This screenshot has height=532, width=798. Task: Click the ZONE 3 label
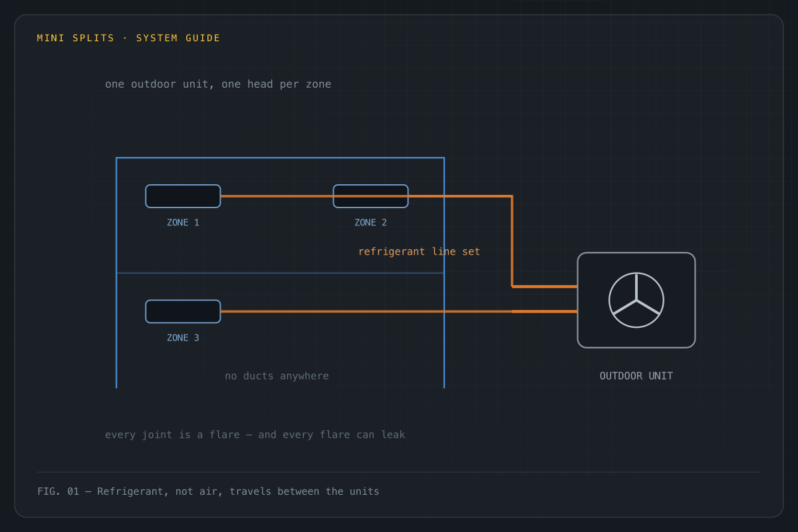tap(183, 338)
